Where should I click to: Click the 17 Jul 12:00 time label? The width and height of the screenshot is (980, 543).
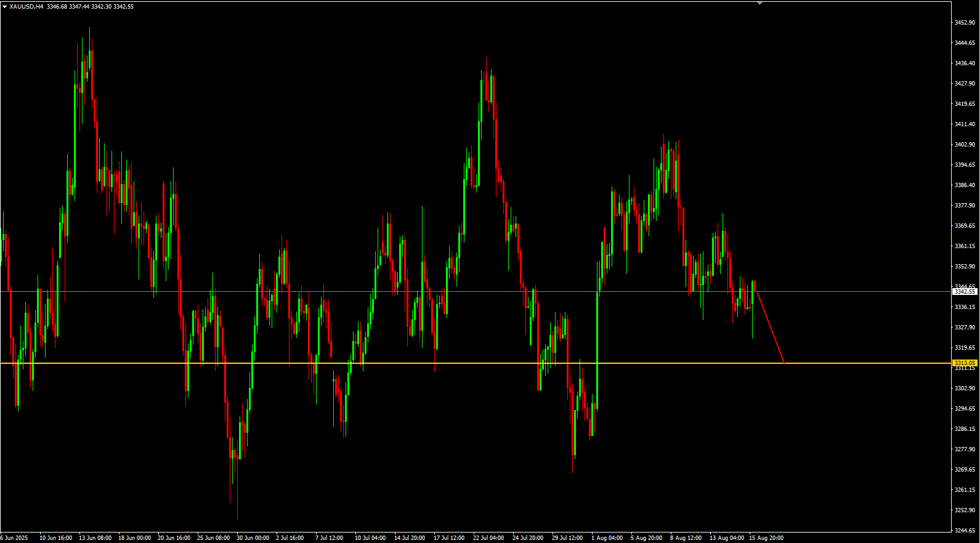(x=449, y=538)
